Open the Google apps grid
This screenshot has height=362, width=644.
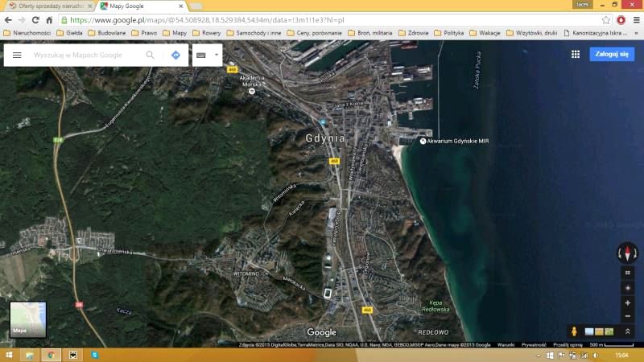(576, 54)
